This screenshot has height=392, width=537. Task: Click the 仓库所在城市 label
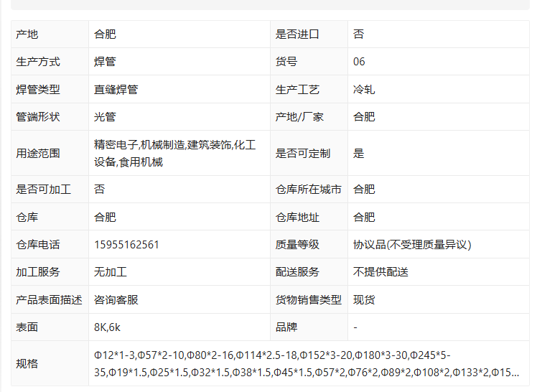[308, 190]
